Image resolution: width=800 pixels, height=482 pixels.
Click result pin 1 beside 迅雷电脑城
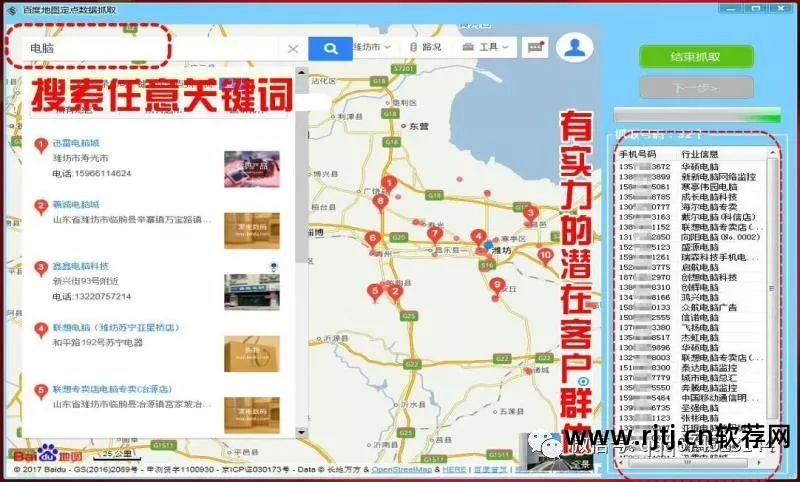41,145
